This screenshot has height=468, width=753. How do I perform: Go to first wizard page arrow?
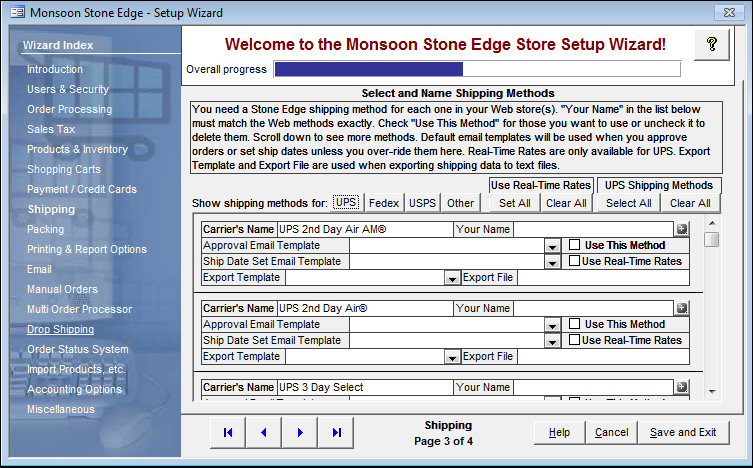pyautogui.click(x=228, y=432)
